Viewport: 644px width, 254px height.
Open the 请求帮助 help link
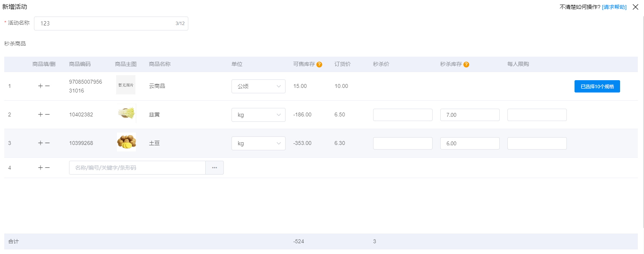point(614,7)
